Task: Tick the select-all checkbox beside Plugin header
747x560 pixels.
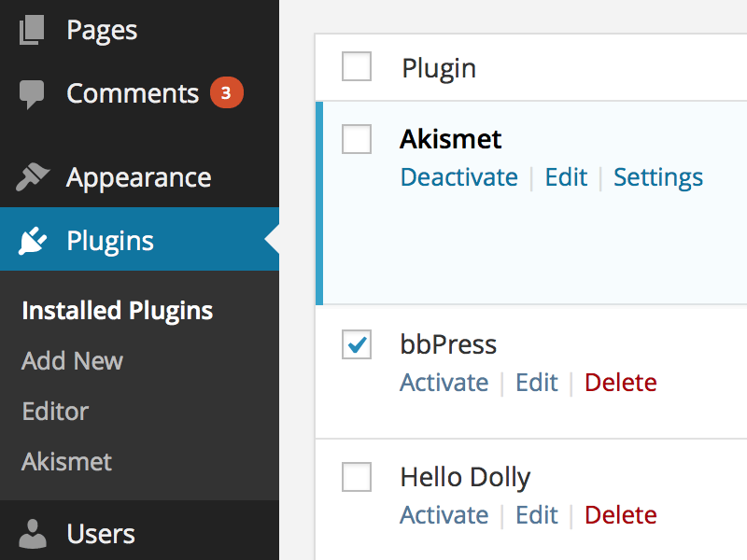Action: [x=357, y=67]
